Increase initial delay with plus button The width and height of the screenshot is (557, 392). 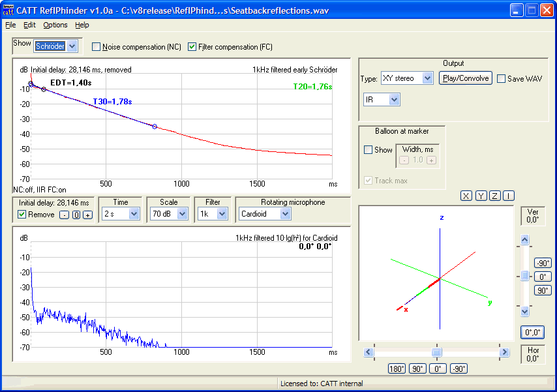click(87, 215)
